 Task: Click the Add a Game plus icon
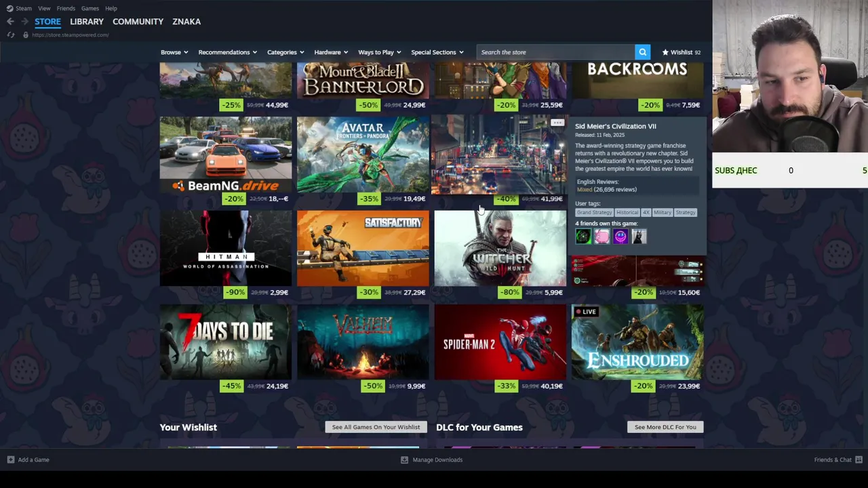click(10, 460)
